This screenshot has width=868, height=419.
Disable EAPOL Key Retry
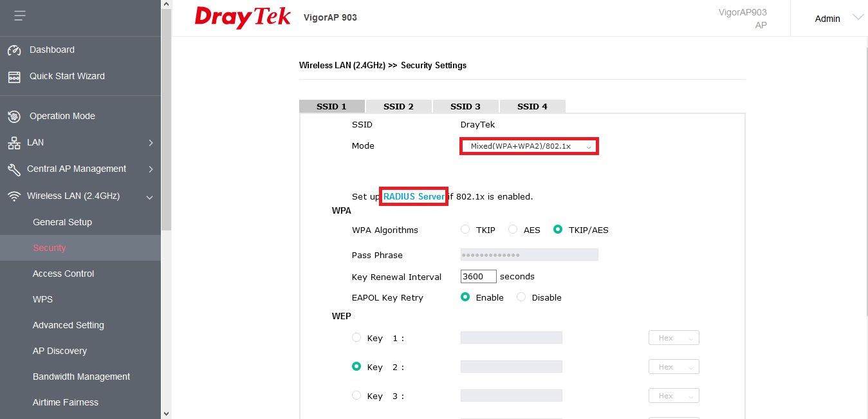point(521,297)
